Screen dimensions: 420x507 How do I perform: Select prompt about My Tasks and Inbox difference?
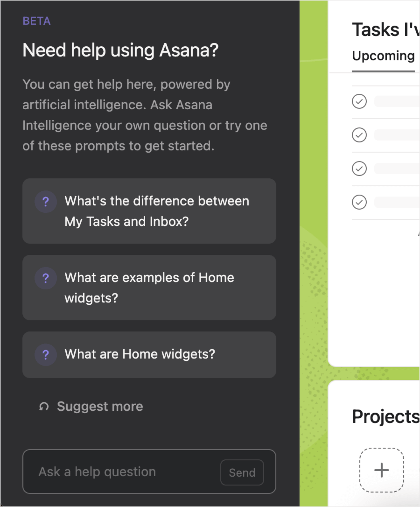[149, 211]
